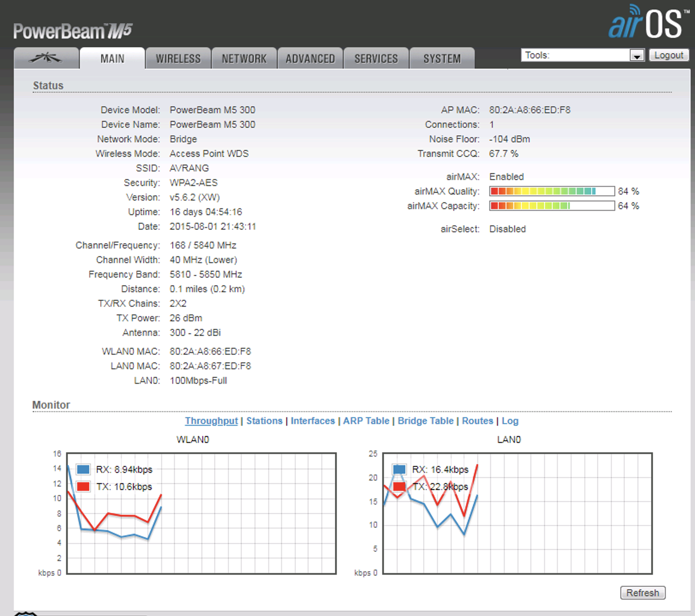Open the ARP Table link

click(366, 421)
